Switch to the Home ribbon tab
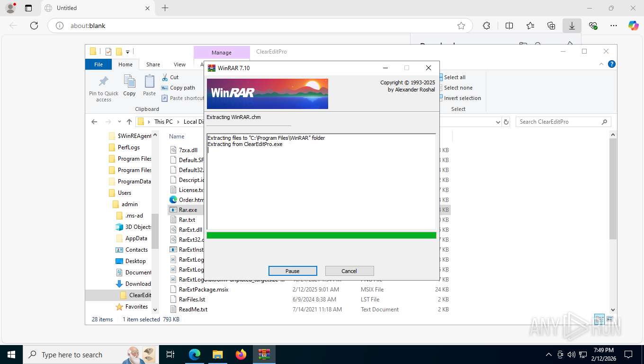This screenshot has width=644, height=364. [x=125, y=64]
